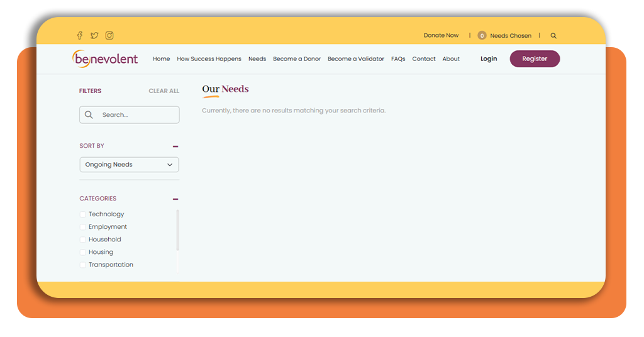Screen dimensions: 644x337
Task: Click the Needs Chosen counter badge
Action: click(482, 36)
